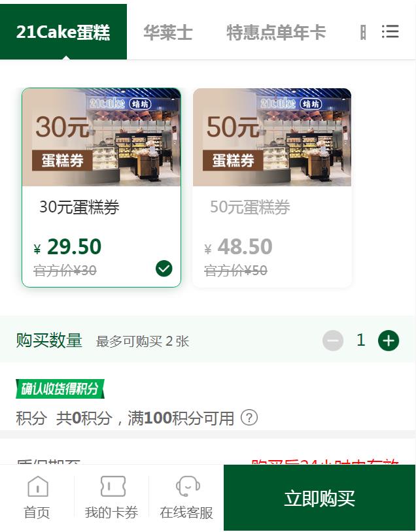Open the 30元 coupon store image

101,137
